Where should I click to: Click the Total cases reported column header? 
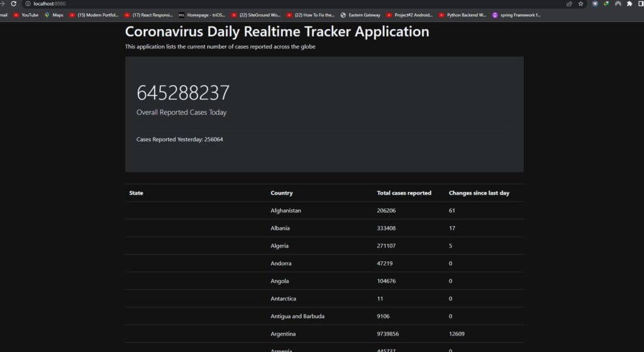coord(404,193)
